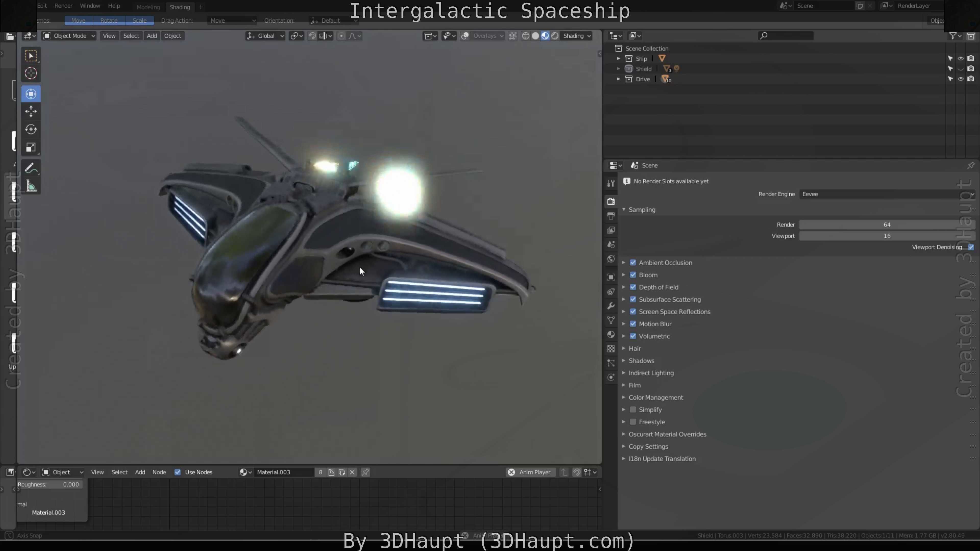Image resolution: width=980 pixels, height=551 pixels.
Task: Open the Output properties tab icon
Action: (611, 216)
